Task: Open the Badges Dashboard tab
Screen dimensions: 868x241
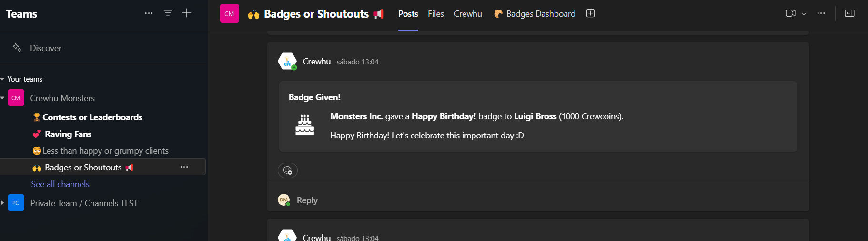Action: coord(535,14)
